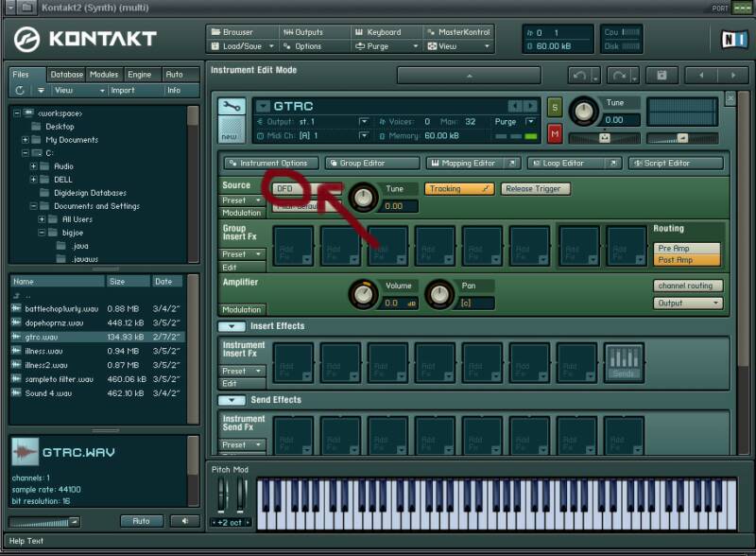Viewport: 756px width, 556px height.
Task: Load previous instrument from GTRC header arrows
Action: click(515, 106)
